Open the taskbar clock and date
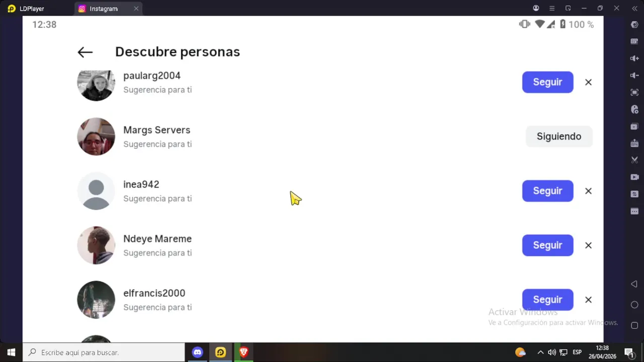Image resolution: width=644 pixels, height=362 pixels. click(602, 352)
